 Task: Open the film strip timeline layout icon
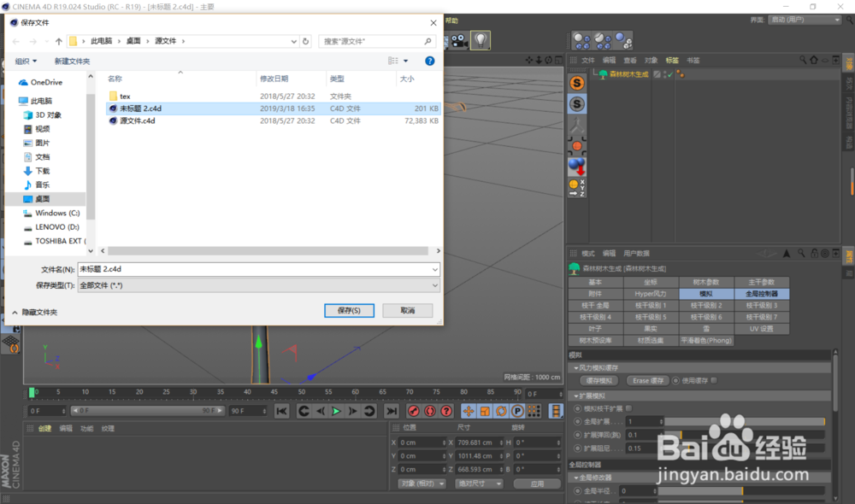[x=556, y=412]
